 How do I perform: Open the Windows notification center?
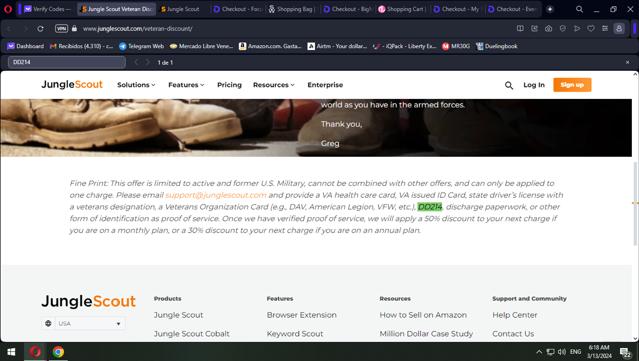(x=625, y=352)
